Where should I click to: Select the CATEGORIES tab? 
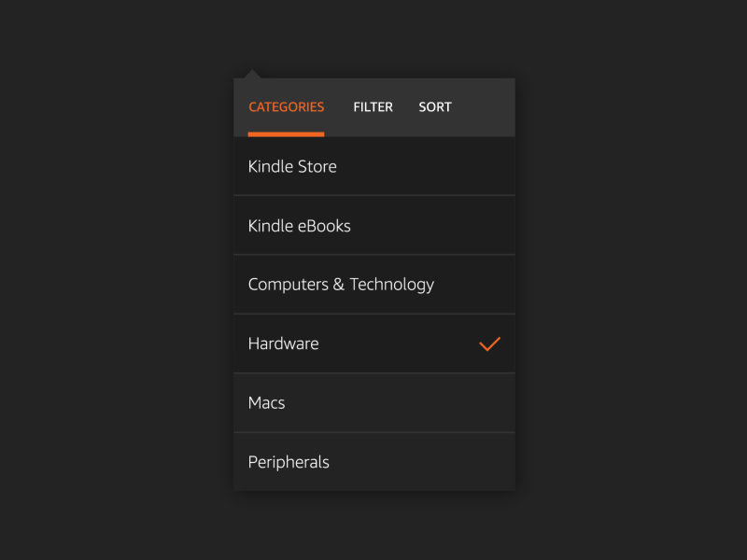(x=286, y=106)
